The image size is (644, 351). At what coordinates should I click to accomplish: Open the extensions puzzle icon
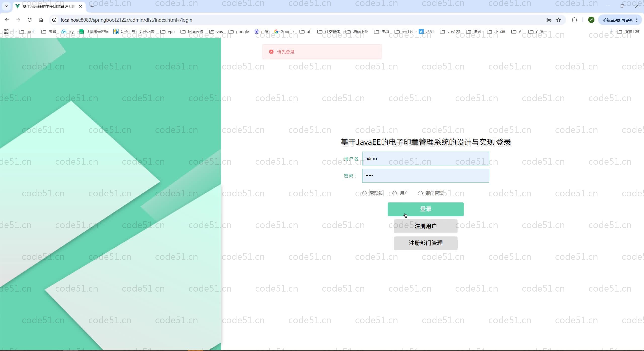574,20
